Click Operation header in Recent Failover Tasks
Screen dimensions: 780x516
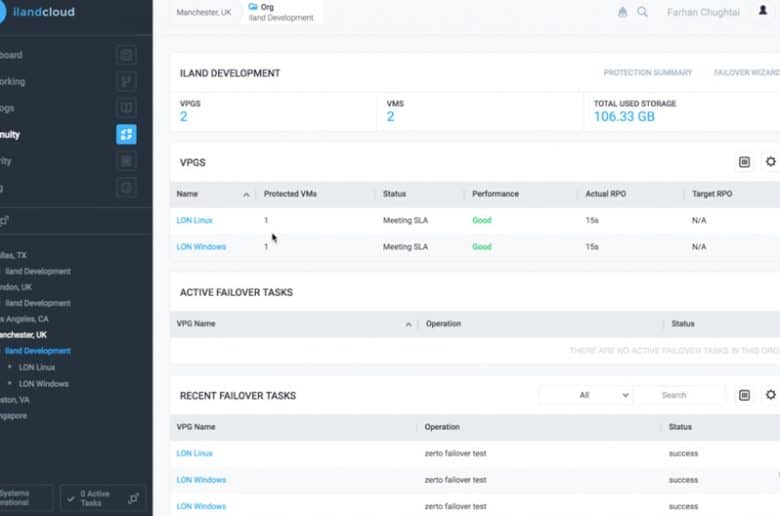tap(442, 427)
